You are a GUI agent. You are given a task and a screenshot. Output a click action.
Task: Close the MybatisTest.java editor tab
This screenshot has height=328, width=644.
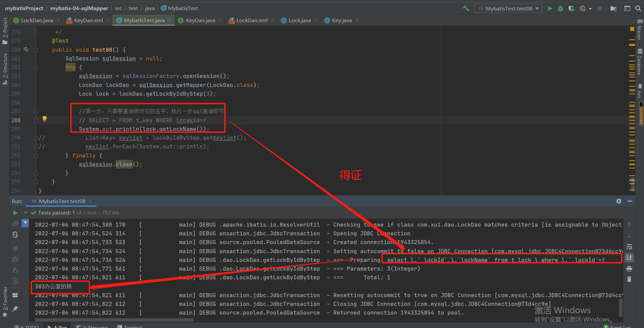[x=169, y=20]
